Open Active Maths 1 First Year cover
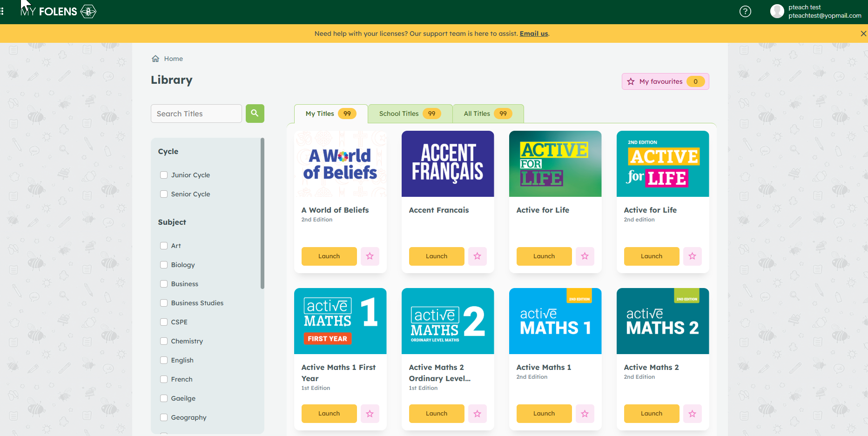Image resolution: width=868 pixels, height=436 pixels. pyautogui.click(x=340, y=321)
